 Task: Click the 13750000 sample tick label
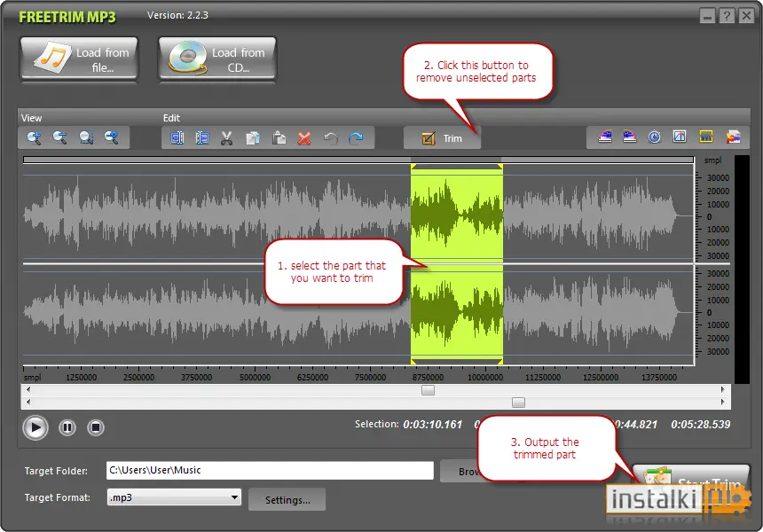point(659,378)
